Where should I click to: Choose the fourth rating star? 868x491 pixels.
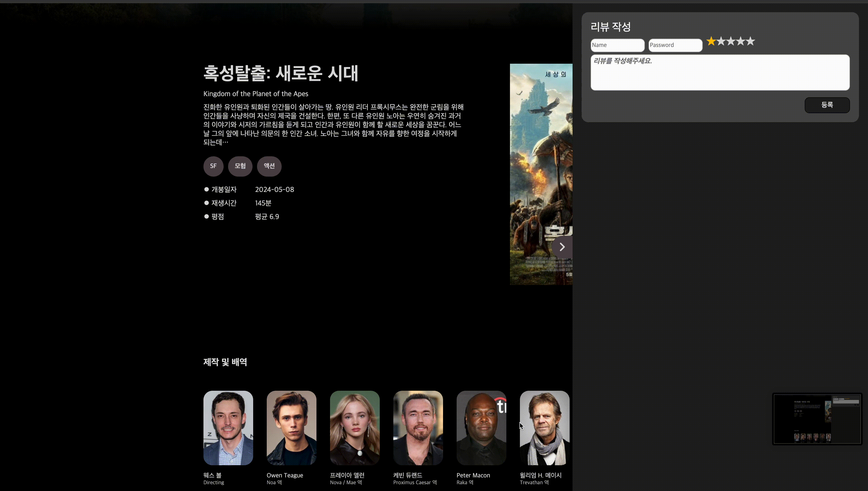click(741, 41)
